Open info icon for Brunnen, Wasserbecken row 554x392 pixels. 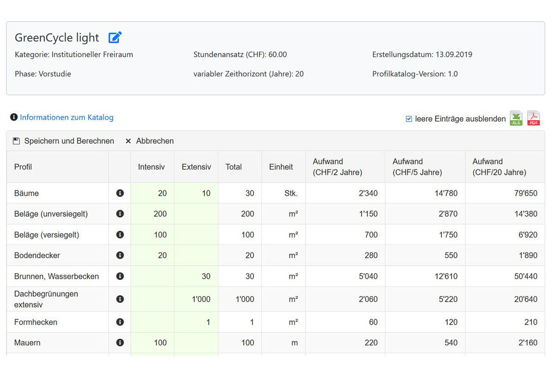[x=120, y=276]
